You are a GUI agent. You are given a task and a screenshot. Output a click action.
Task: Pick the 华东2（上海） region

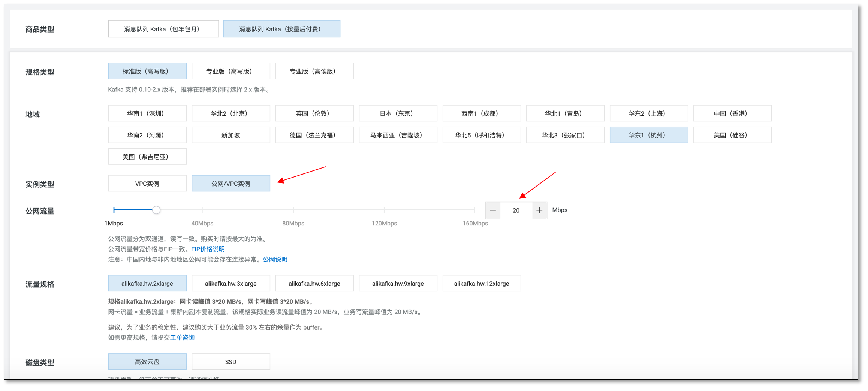click(x=648, y=113)
